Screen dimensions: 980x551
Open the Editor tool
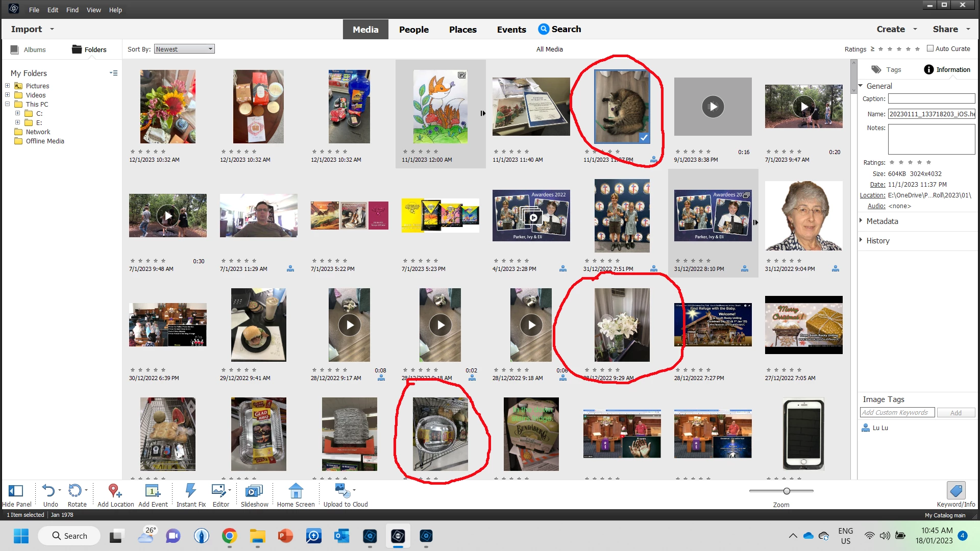coord(219,491)
